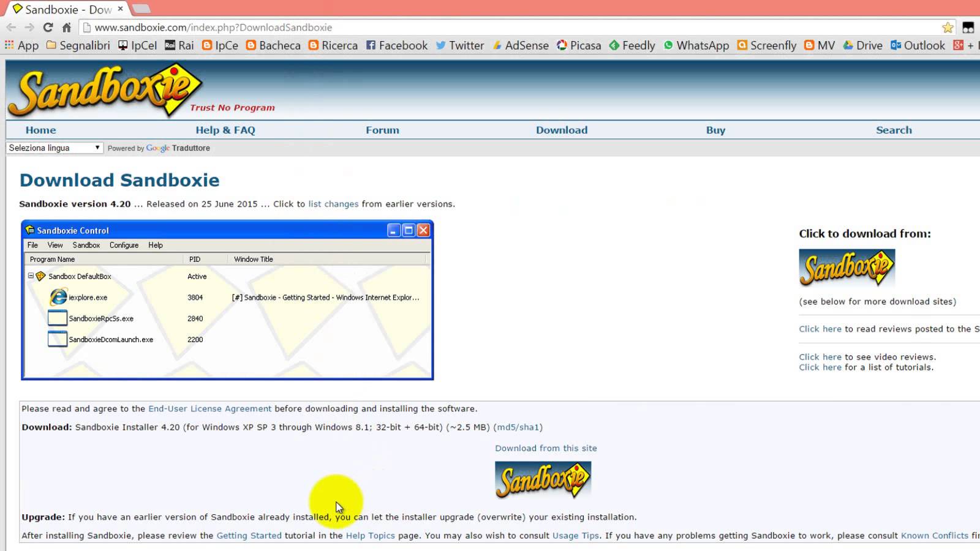
Task: Open the Twitter bookmark
Action: click(x=460, y=45)
